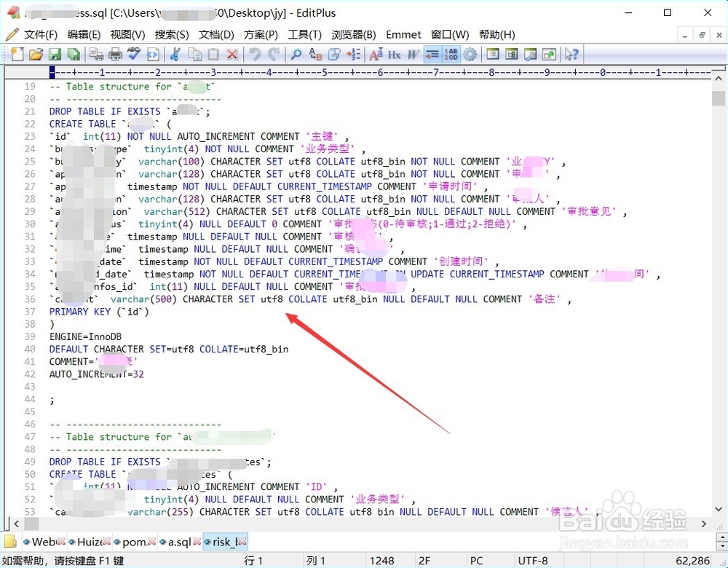
Task: Minimize the inner document window
Action: coord(684,35)
